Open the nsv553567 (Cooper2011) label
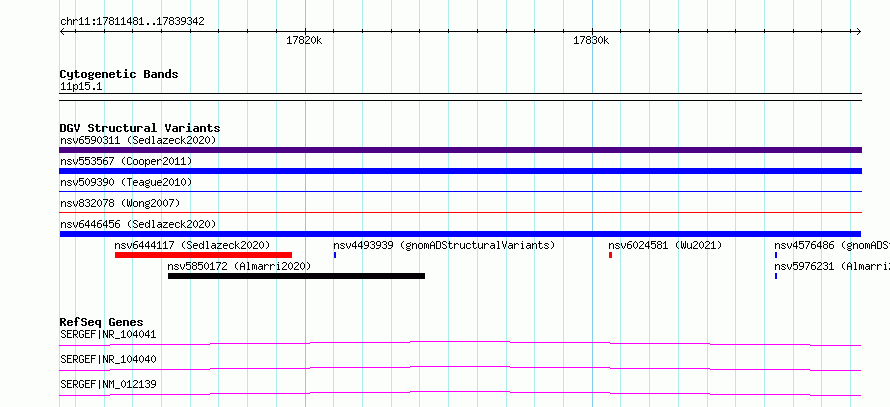This screenshot has width=890, height=407. 126,161
